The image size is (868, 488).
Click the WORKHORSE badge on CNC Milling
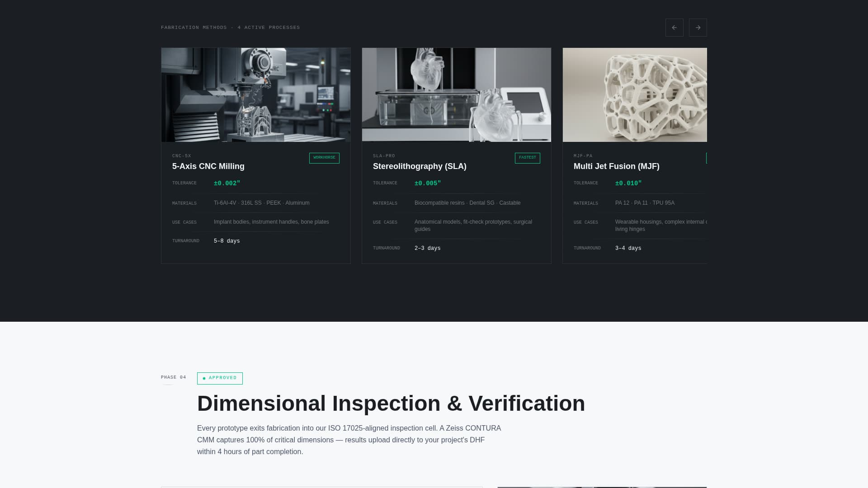click(x=324, y=158)
